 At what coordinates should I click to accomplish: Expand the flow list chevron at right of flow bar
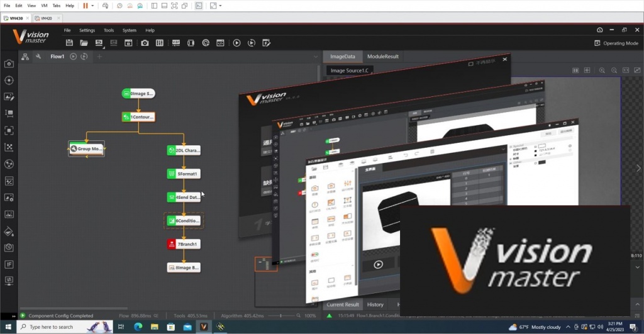[x=316, y=57]
